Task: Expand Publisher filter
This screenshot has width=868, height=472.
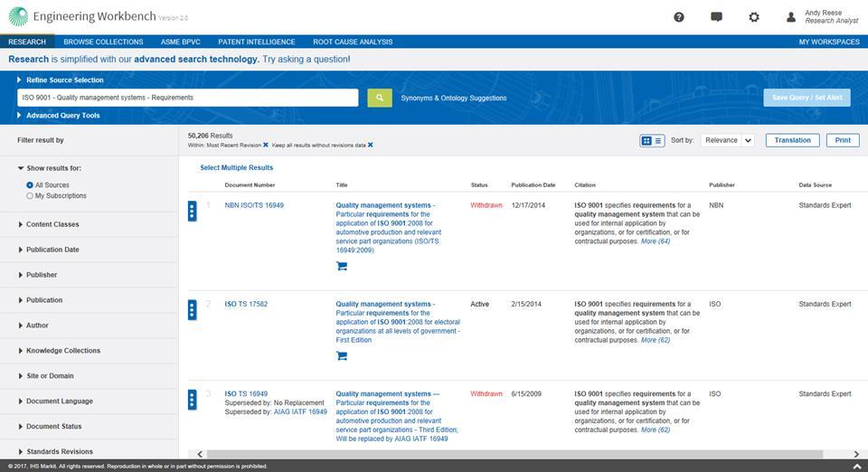Action: [38, 275]
